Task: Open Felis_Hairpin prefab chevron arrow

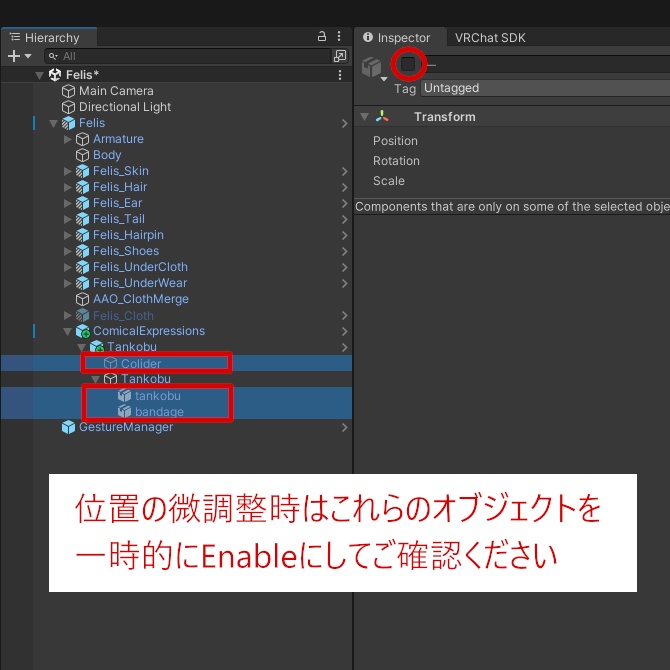Action: pos(344,235)
